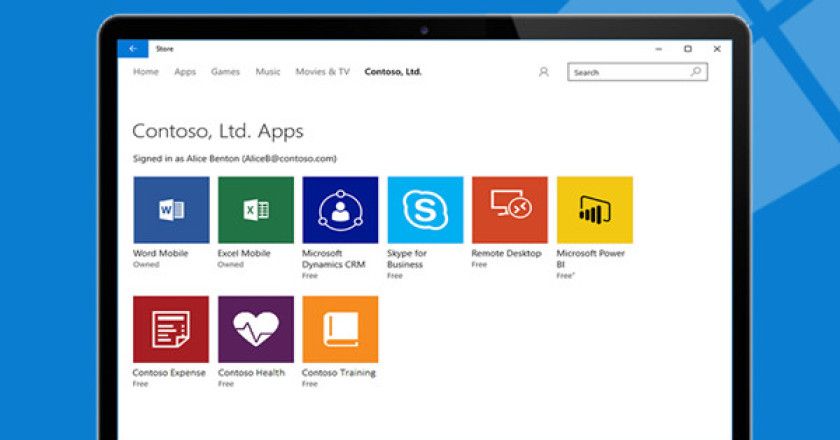Click the Contoso Health label

251,372
